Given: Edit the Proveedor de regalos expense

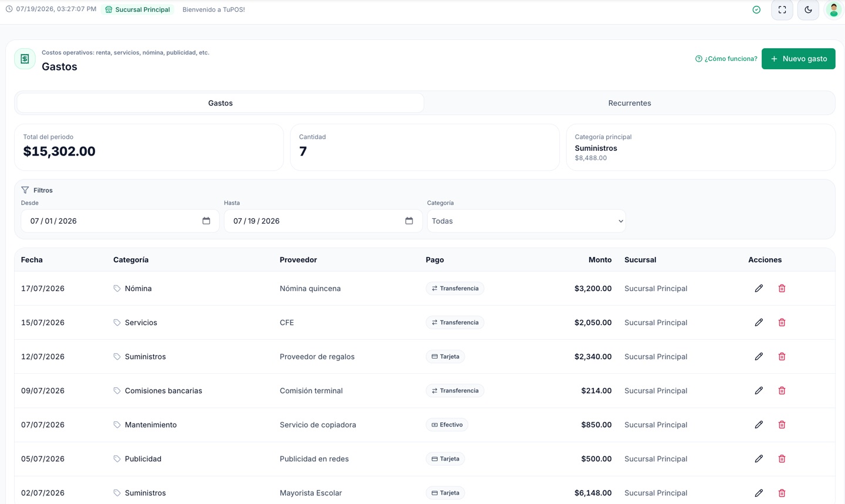Looking at the screenshot, I should click(x=759, y=356).
